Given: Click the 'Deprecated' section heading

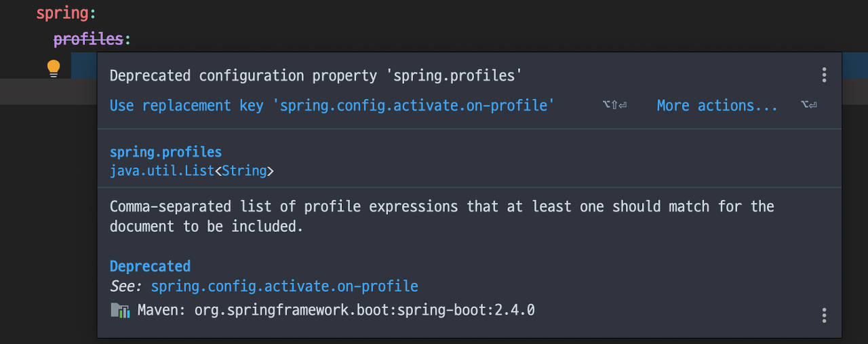Looking at the screenshot, I should pos(150,266).
